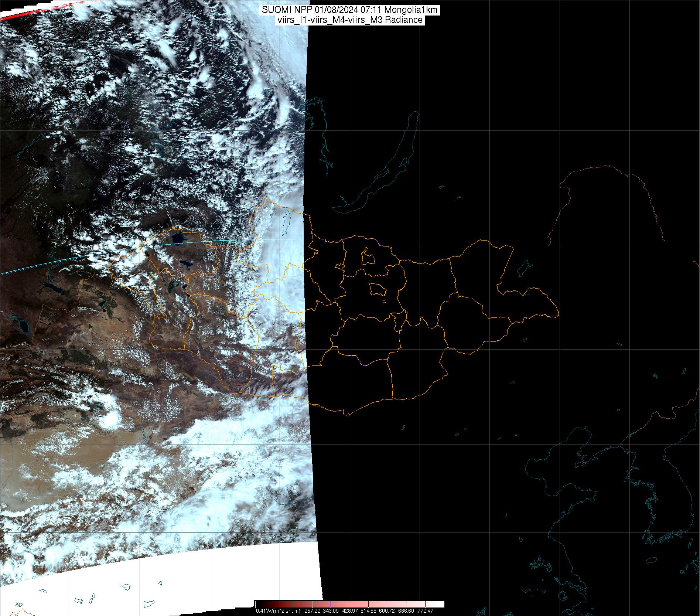Click the SUOMI NPP title text line
The width and height of the screenshot is (700, 616).
349,10
